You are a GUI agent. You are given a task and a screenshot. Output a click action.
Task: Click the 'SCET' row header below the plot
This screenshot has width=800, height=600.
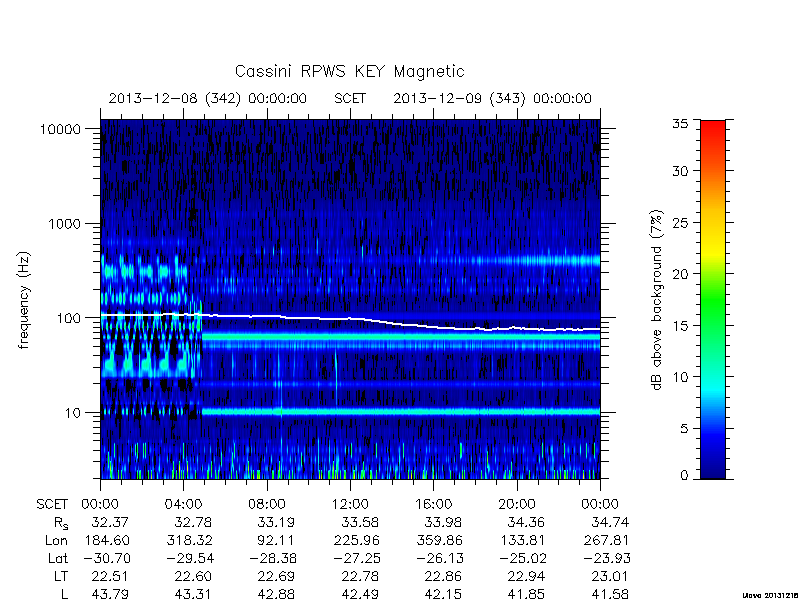(52, 505)
